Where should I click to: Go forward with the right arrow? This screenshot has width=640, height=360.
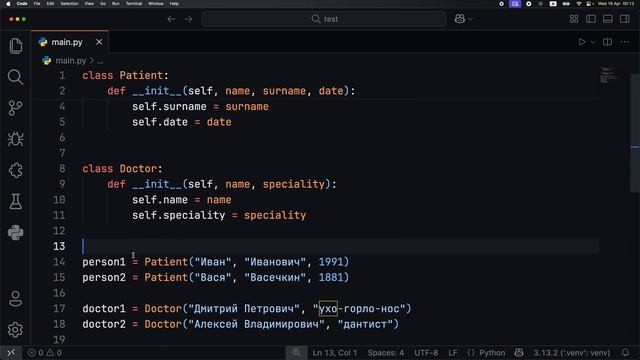(188, 19)
